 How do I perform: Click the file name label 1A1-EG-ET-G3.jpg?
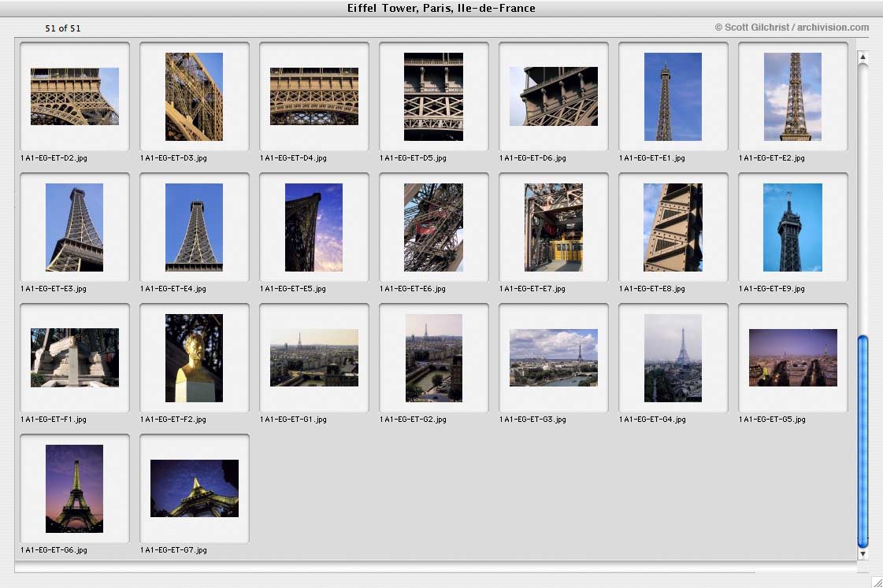point(532,420)
